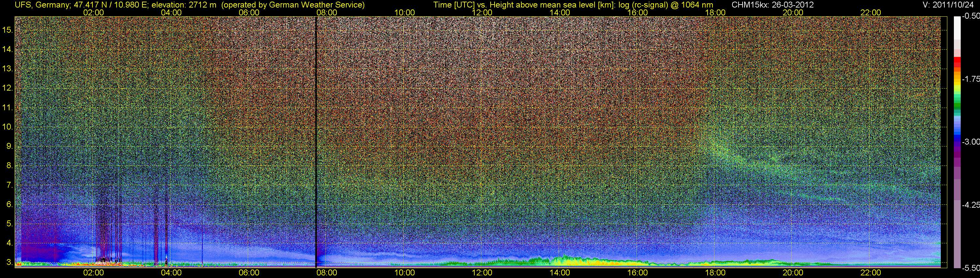The height and width of the screenshot is (278, 980).
Task: Click "16:00" on the top time axis
Action: (638, 12)
